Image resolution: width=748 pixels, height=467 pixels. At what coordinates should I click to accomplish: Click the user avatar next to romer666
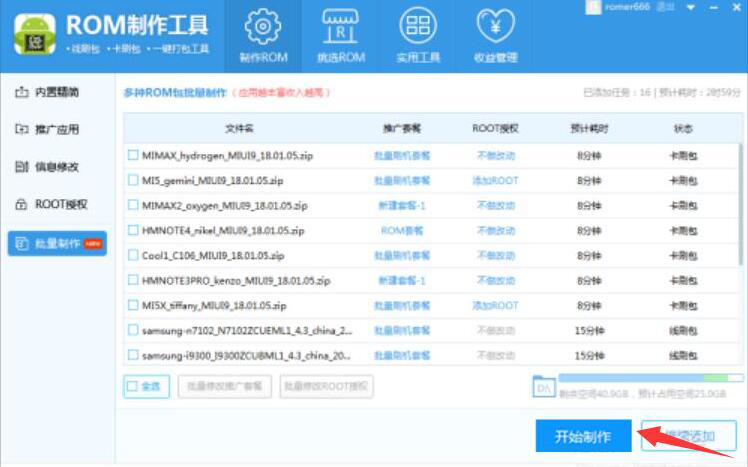(593, 7)
